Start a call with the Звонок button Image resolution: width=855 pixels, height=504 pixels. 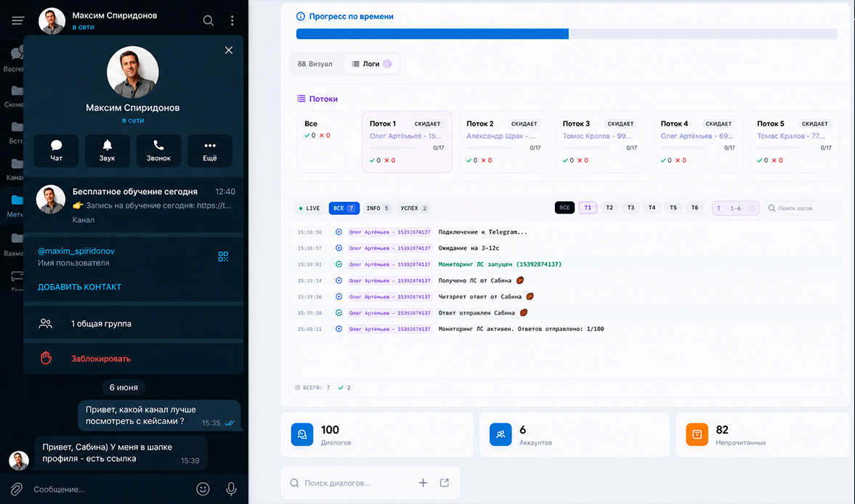pos(158,151)
